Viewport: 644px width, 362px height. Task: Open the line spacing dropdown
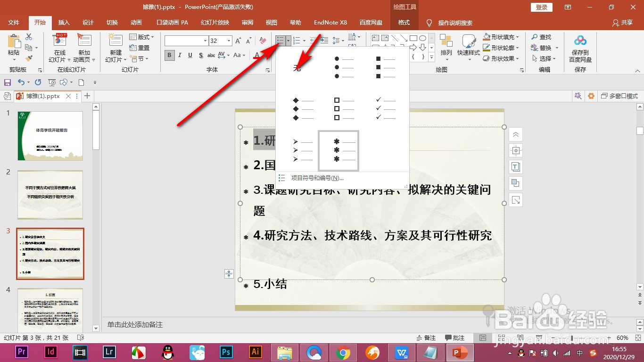coord(343,41)
